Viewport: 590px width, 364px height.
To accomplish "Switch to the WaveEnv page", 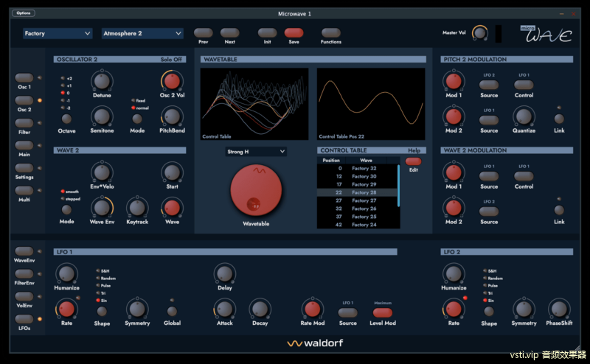I will 24,251.
